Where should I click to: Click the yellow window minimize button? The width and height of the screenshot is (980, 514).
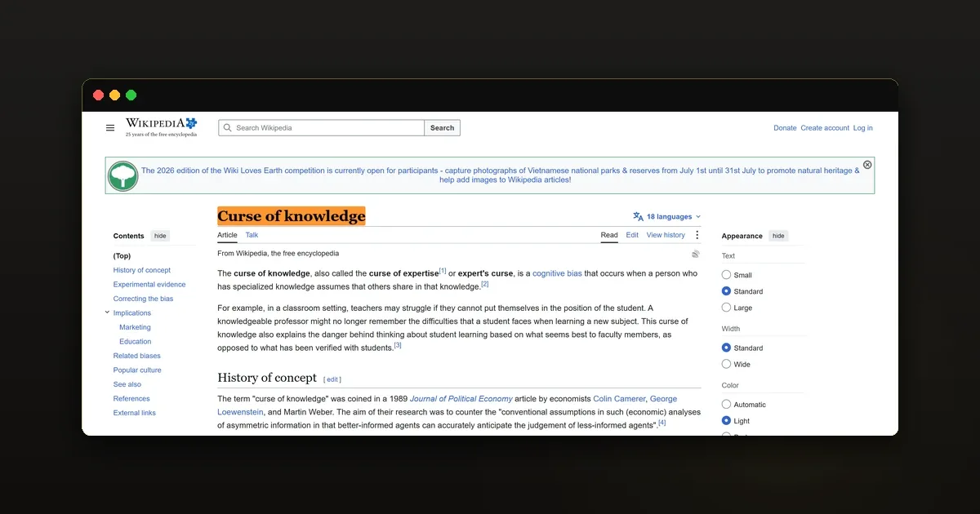pyautogui.click(x=114, y=95)
